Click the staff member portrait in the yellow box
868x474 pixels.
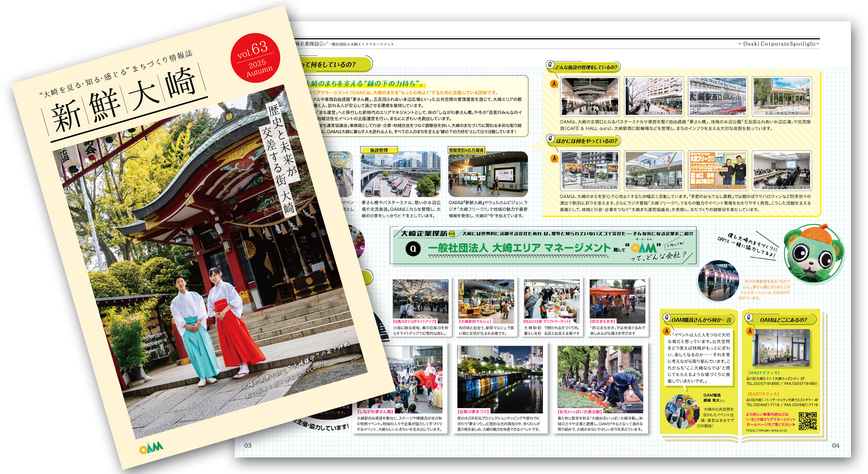682,411
